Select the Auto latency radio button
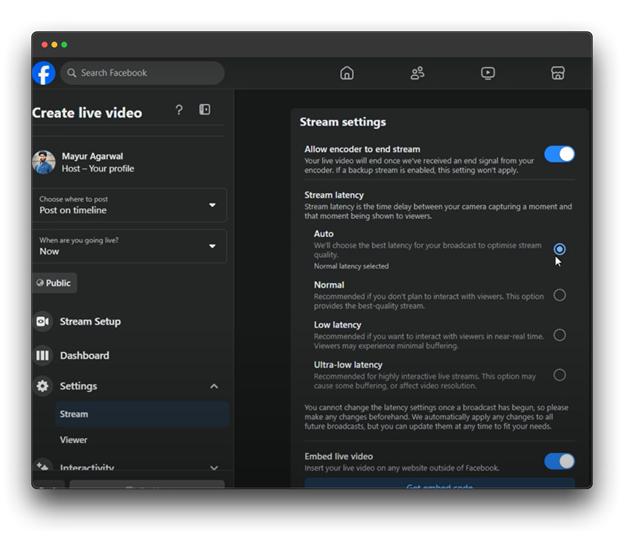Image resolution: width=624 pixels, height=536 pixels. (x=559, y=249)
